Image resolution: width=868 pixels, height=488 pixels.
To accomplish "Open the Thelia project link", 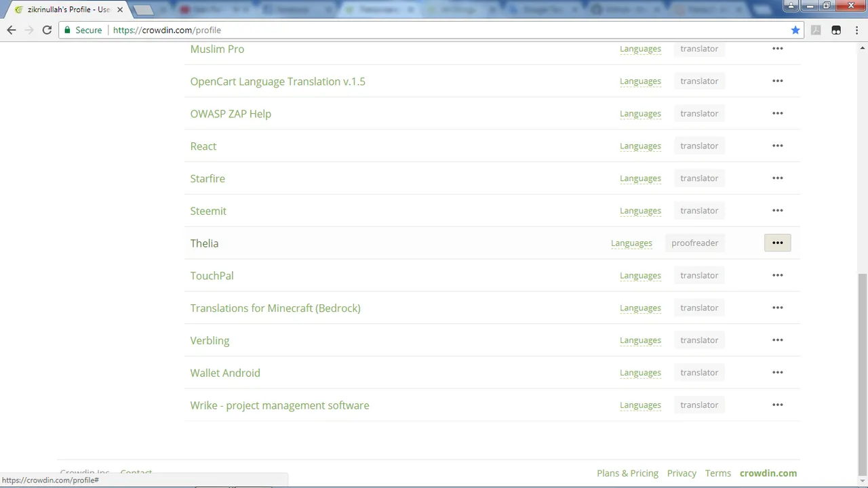I will coord(204,243).
